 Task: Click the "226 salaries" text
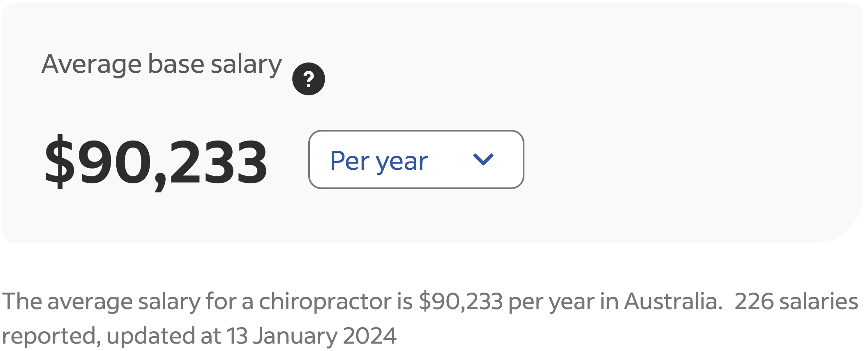[x=796, y=301]
